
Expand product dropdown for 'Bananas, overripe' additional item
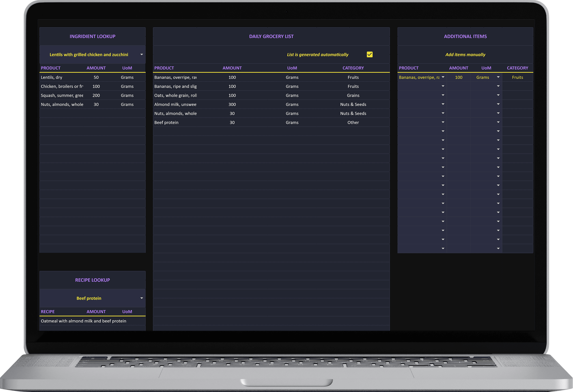tap(443, 77)
